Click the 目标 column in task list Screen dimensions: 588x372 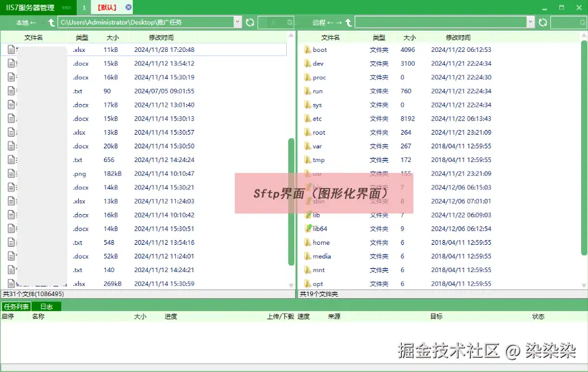[x=436, y=317]
